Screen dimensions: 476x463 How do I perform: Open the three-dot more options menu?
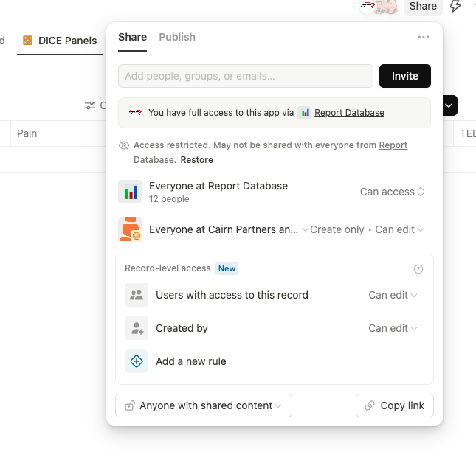[423, 37]
